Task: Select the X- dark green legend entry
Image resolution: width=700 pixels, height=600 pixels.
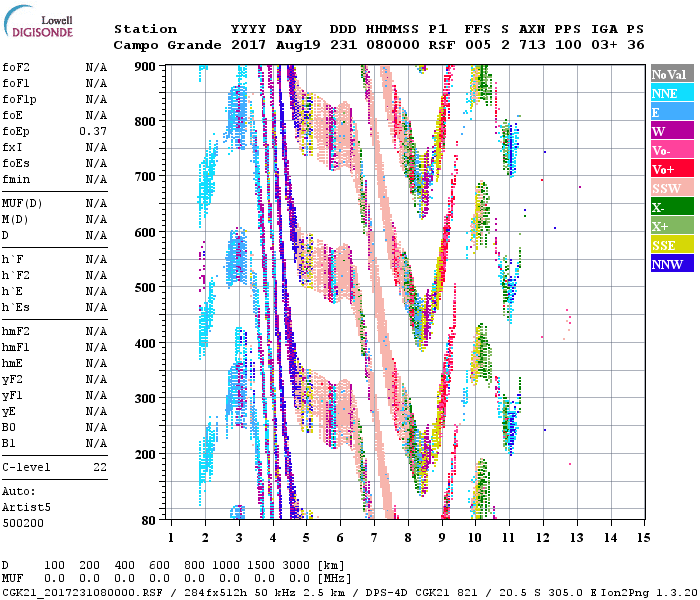Action: point(672,207)
